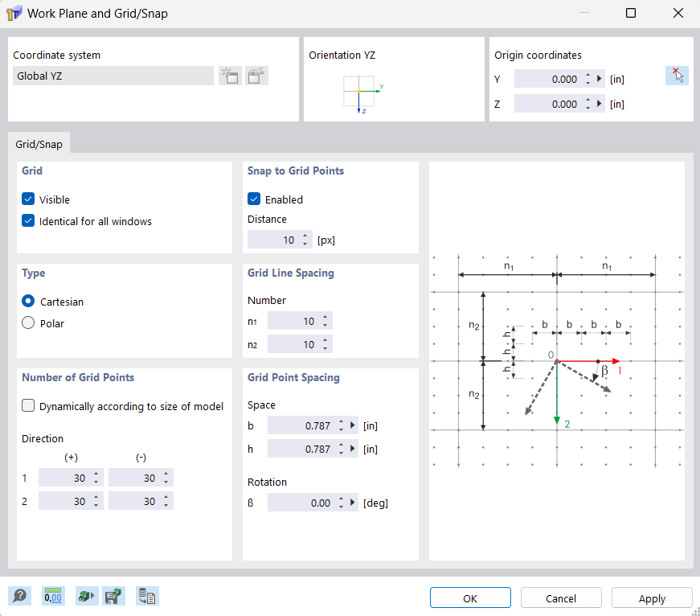Open arrow menu beside origin Y field
The height and width of the screenshot is (616, 700).
[599, 79]
